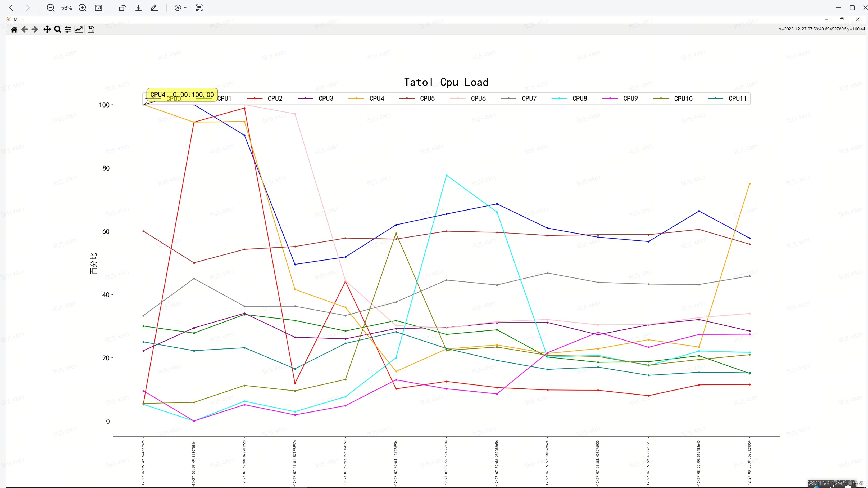Show image at 1:1 actual size
The height and width of the screenshot is (488, 868).
98,8
